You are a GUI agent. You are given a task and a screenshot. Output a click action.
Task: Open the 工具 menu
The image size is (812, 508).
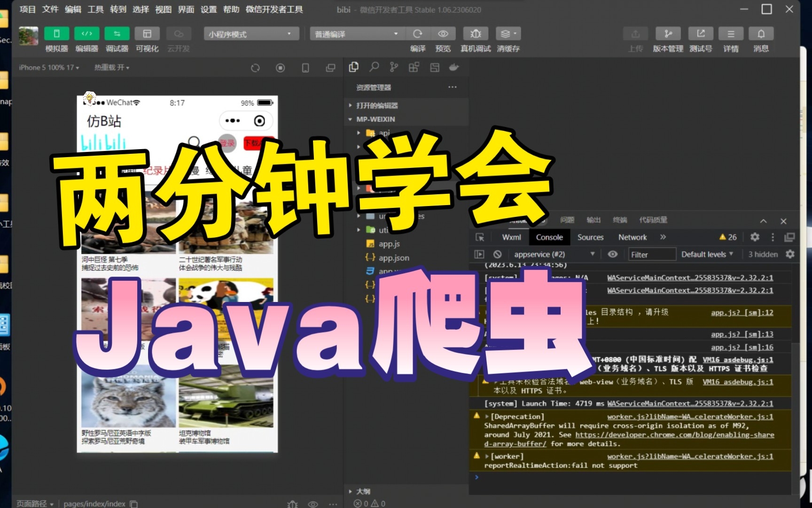click(94, 9)
